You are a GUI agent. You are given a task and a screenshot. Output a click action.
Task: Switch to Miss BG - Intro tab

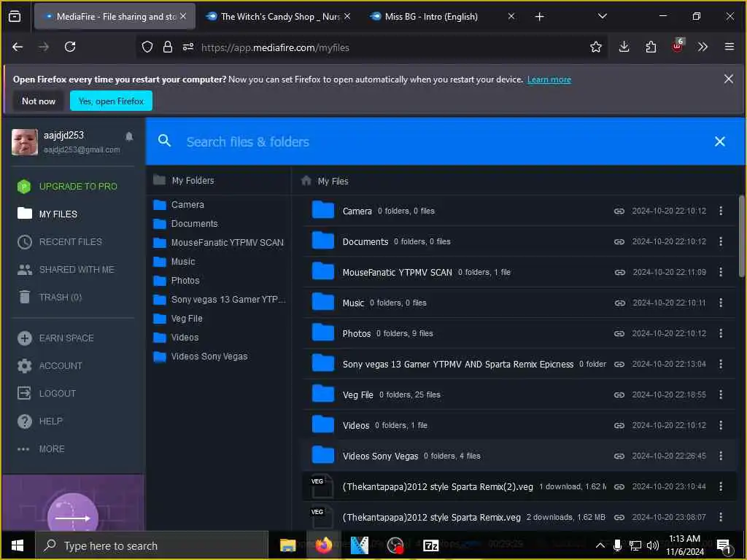point(441,17)
